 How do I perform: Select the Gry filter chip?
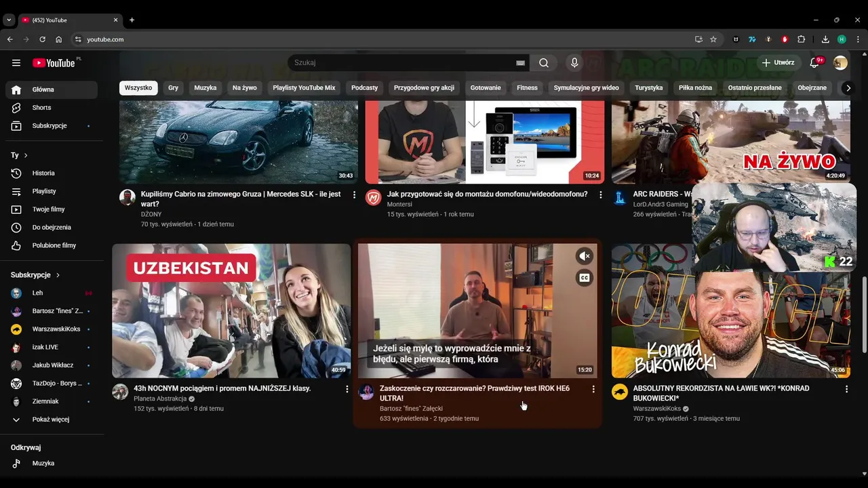click(174, 87)
